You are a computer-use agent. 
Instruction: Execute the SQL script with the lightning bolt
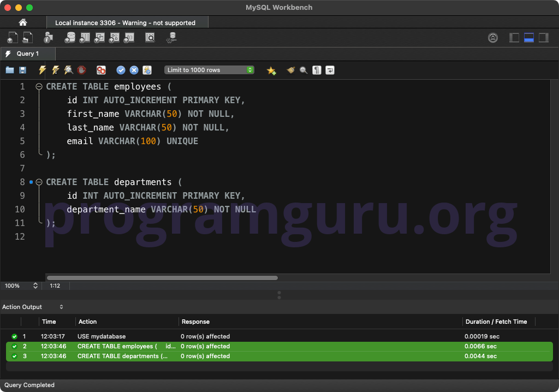[42, 70]
